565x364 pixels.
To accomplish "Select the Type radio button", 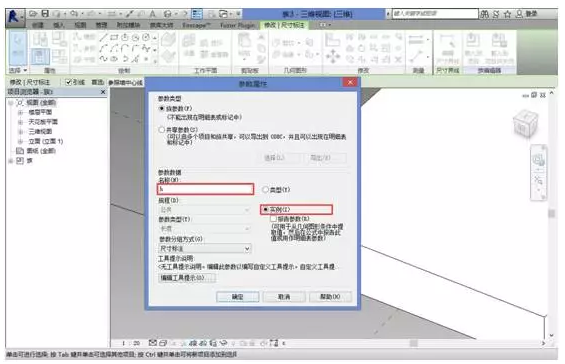I will 265,189.
